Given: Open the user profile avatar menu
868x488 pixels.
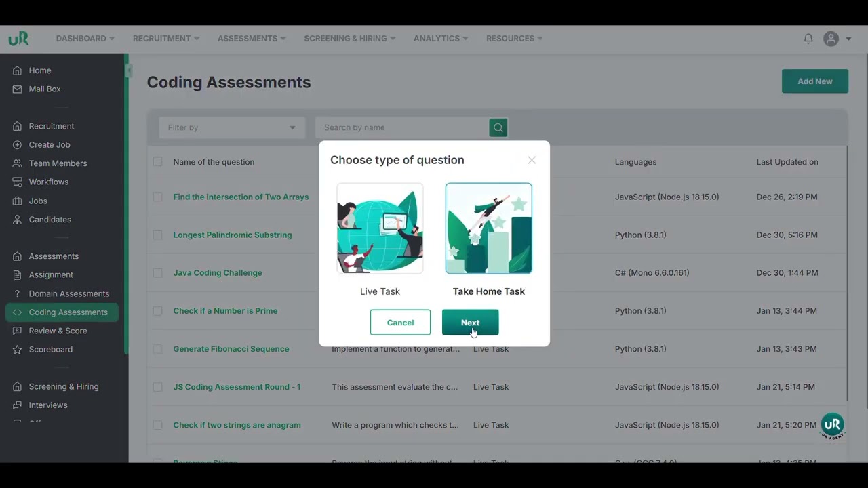Looking at the screenshot, I should tap(831, 39).
